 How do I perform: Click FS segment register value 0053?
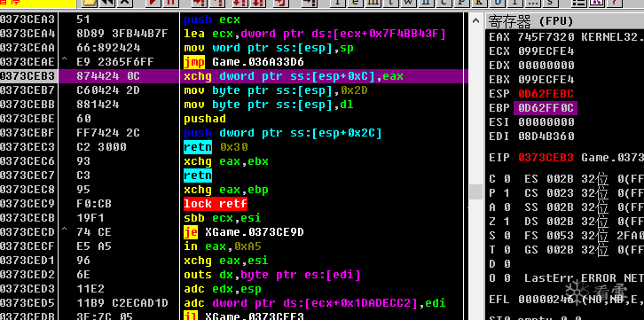click(x=561, y=236)
